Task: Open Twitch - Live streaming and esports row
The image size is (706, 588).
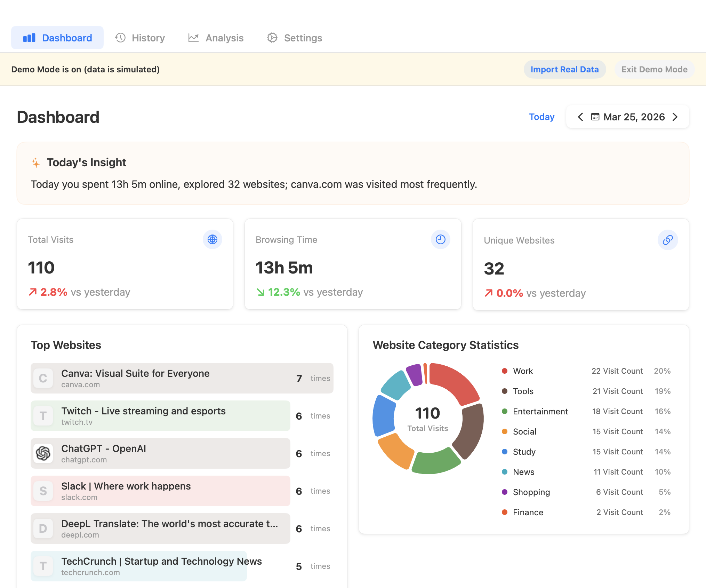Action: coord(182,416)
